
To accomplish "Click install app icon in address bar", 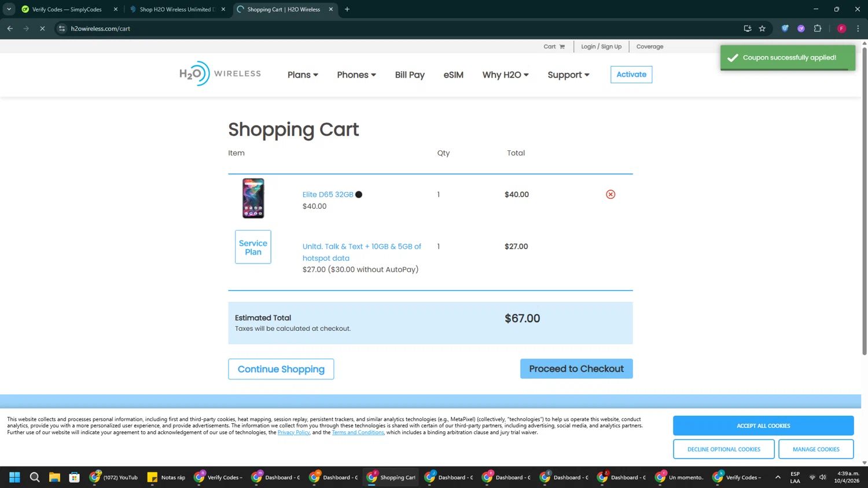I will tap(747, 28).
